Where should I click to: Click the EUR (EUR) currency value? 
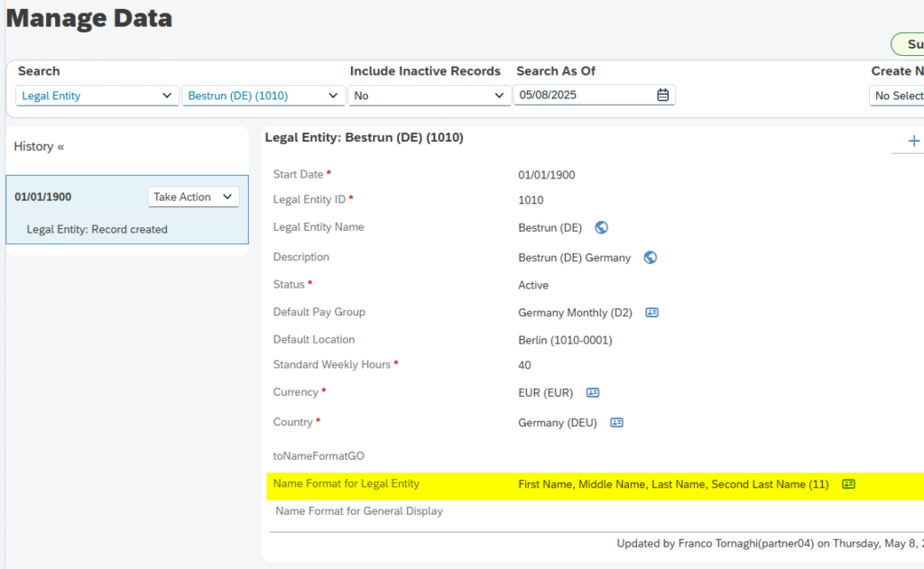click(545, 393)
